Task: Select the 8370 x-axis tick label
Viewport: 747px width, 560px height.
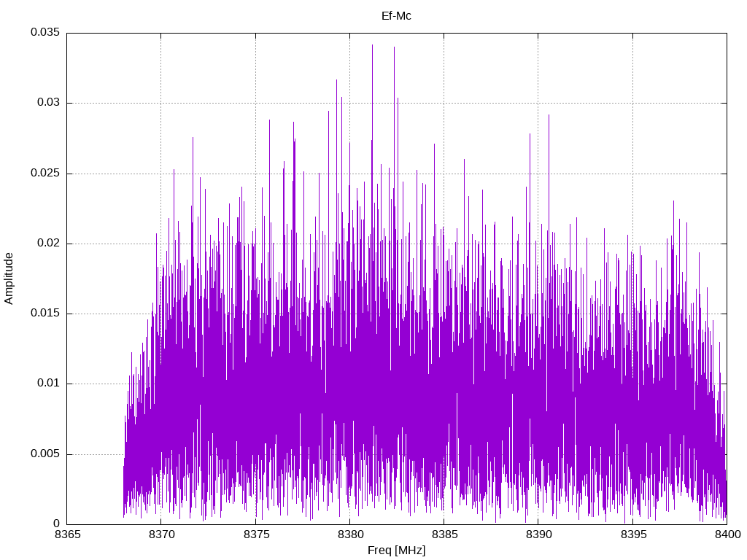Action: (161, 534)
